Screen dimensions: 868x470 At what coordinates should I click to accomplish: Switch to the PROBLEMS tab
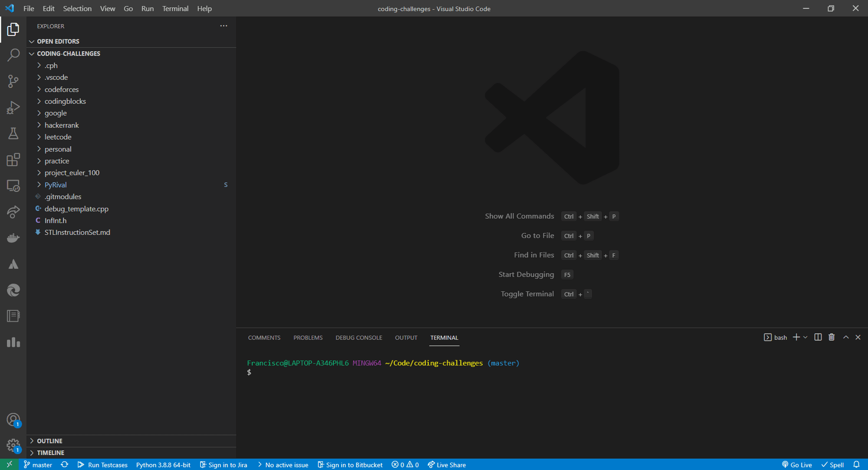(x=308, y=337)
